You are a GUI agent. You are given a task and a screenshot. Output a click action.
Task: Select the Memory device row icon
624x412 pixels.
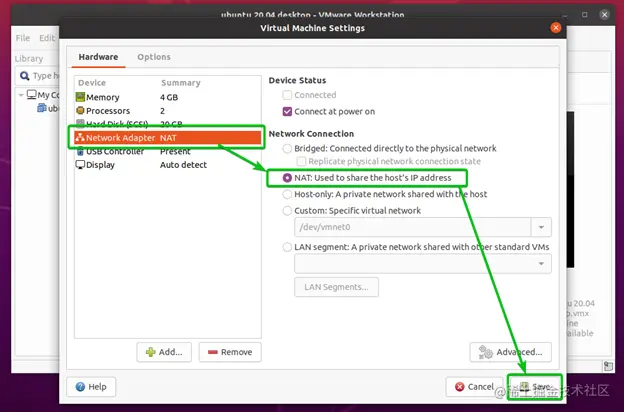(80, 97)
